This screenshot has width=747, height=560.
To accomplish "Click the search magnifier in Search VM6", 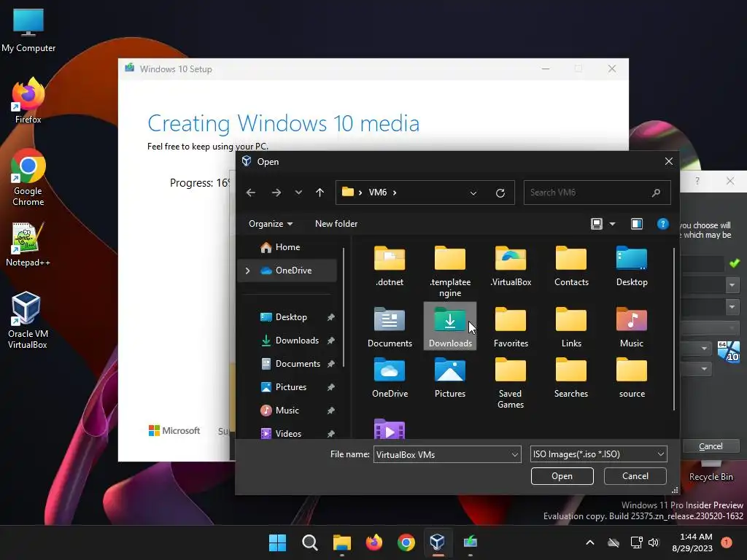I will [x=656, y=192].
